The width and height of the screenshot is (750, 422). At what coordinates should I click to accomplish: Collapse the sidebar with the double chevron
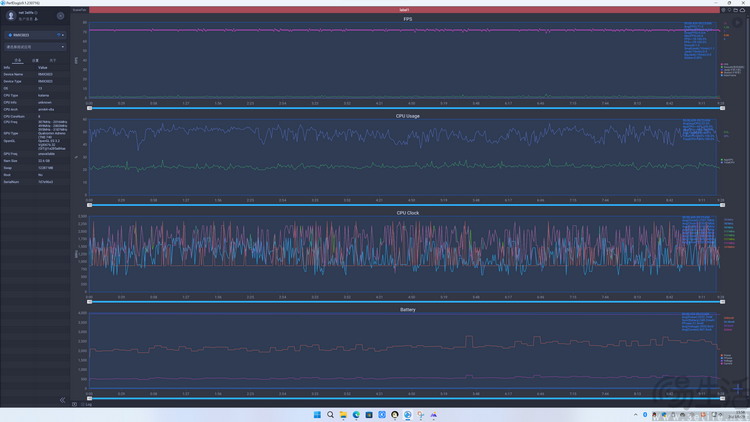coord(62,400)
